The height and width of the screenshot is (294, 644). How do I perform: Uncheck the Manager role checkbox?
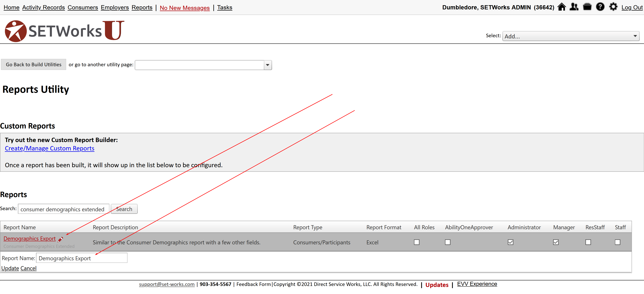pos(556,242)
